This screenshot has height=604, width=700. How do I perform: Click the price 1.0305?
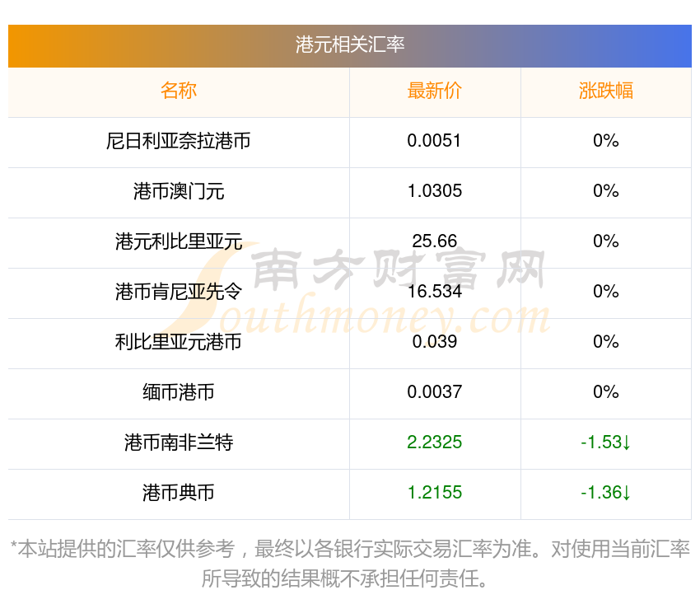tap(434, 191)
